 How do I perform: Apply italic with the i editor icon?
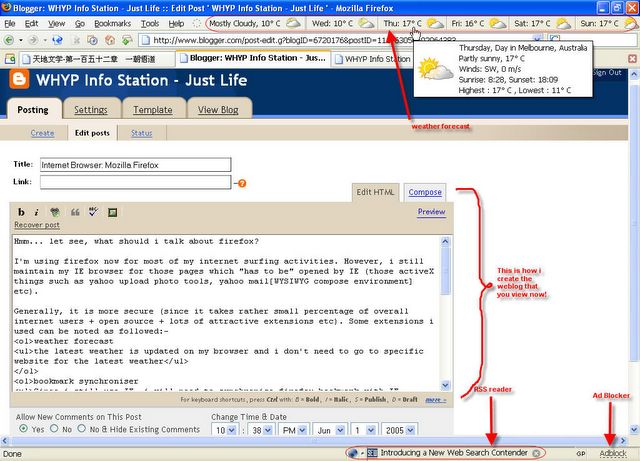tap(37, 212)
